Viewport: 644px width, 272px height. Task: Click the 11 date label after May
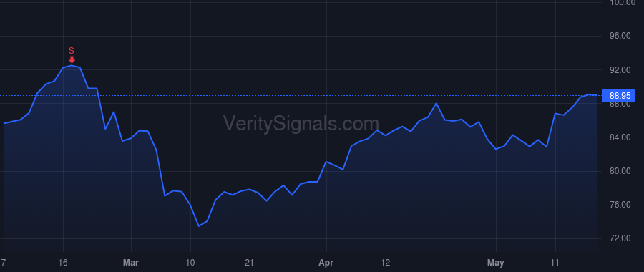pos(555,263)
